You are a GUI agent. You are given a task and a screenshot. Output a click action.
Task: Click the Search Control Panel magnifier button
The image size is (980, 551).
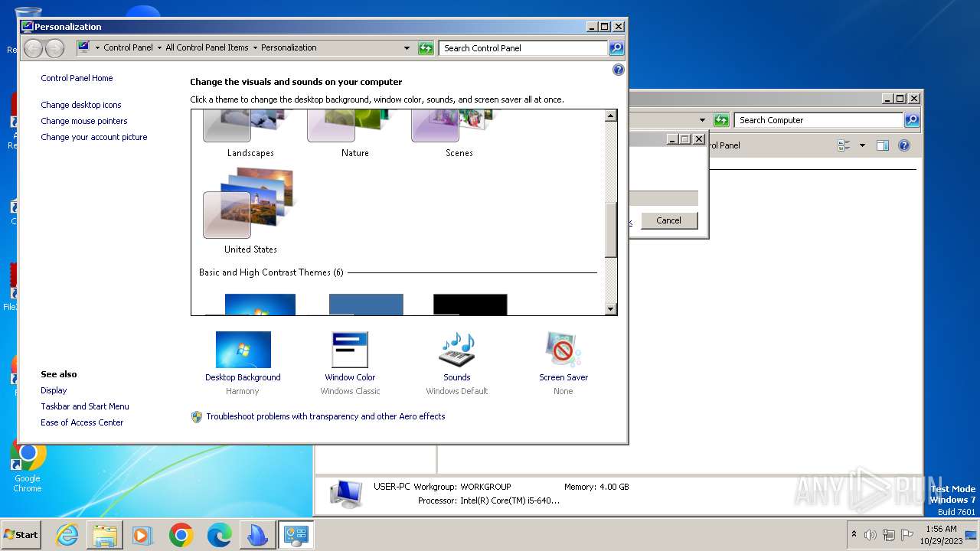[x=616, y=48]
